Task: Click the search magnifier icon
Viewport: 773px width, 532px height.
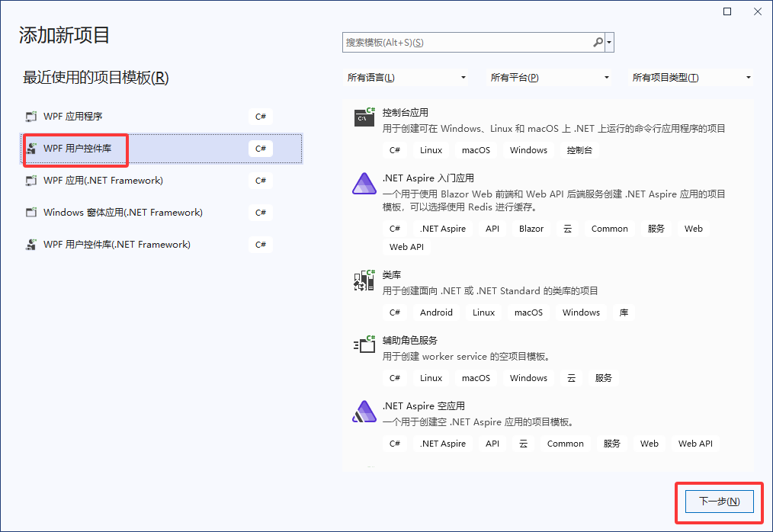Action: (598, 42)
